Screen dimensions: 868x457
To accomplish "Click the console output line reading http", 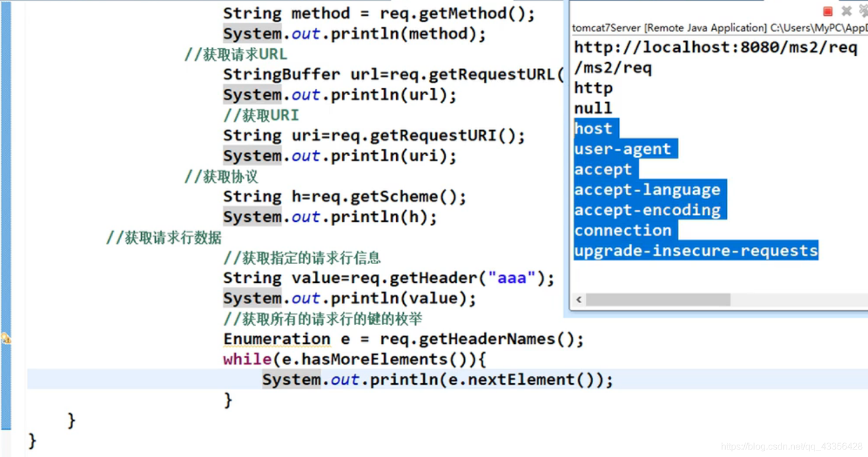I will [x=593, y=88].
